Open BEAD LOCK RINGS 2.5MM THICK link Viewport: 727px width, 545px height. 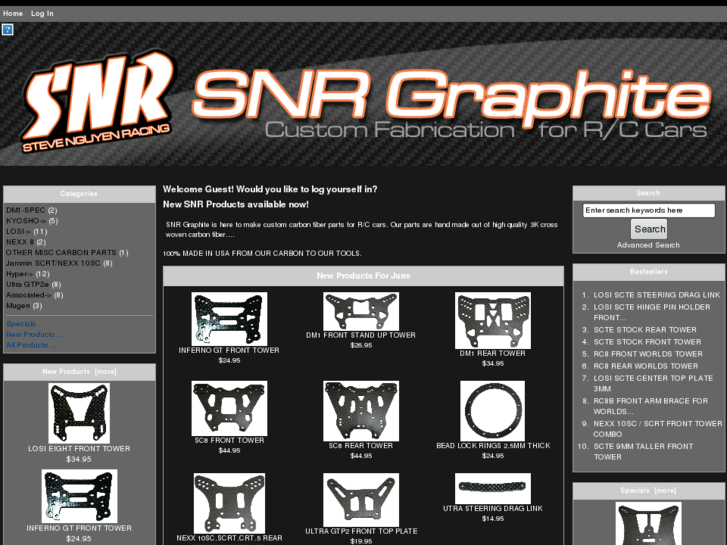[493, 446]
